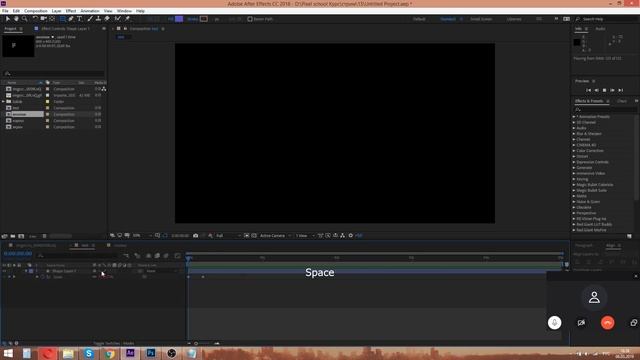Switch to Effect Controls Shape Layer 1 tab
Screen dimensions: 640x360
(65, 29)
